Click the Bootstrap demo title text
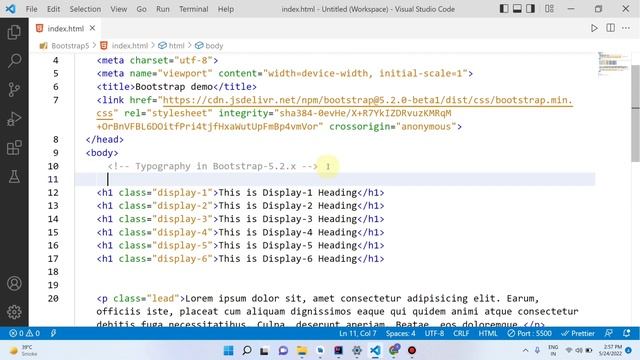 [x=174, y=87]
